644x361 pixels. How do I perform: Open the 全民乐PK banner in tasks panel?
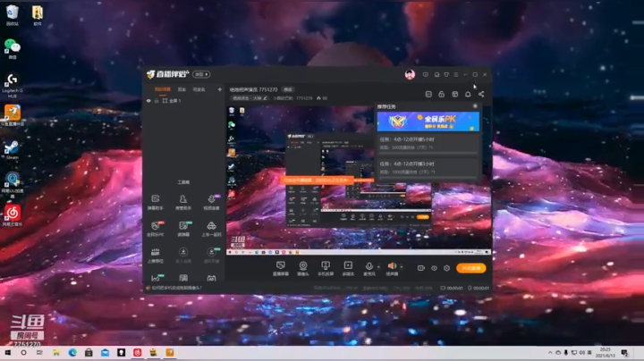pos(428,122)
